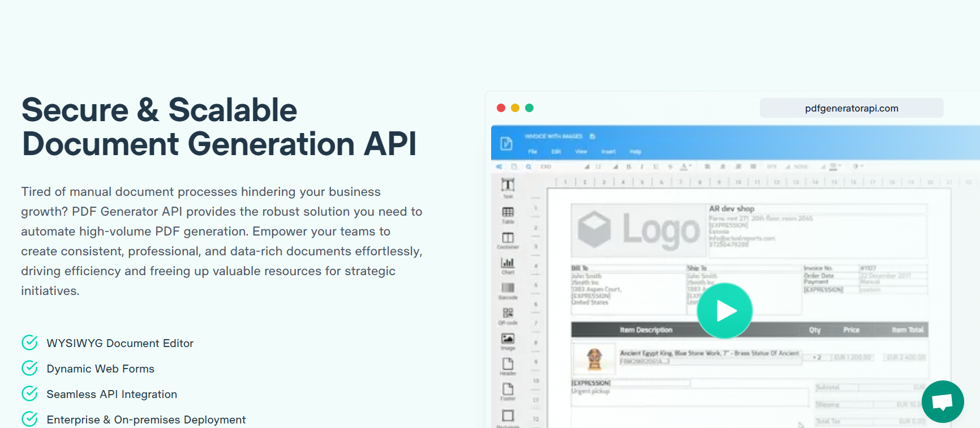The width and height of the screenshot is (980, 428).
Task: Click the 'Bill To' label in invoice
Action: pyautogui.click(x=579, y=268)
